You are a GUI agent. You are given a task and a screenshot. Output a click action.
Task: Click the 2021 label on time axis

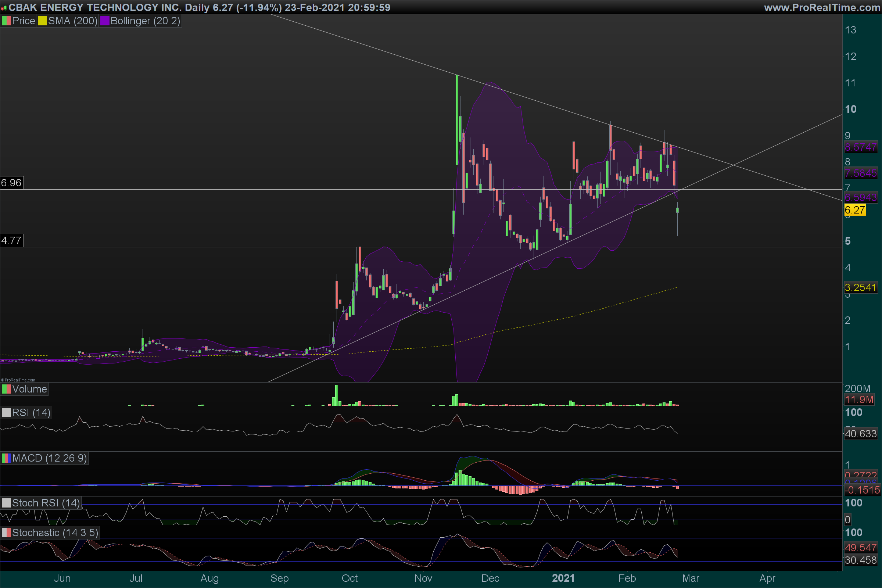tap(563, 578)
